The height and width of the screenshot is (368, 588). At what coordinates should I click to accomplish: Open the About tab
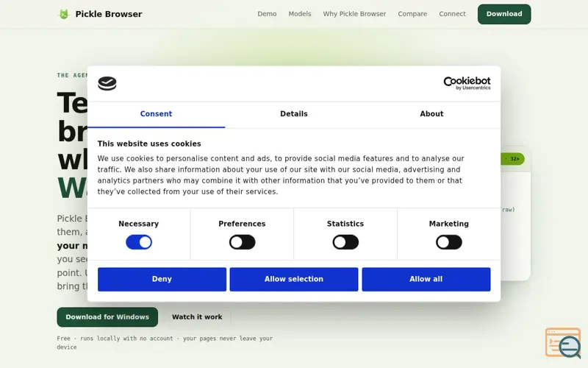[x=431, y=114]
